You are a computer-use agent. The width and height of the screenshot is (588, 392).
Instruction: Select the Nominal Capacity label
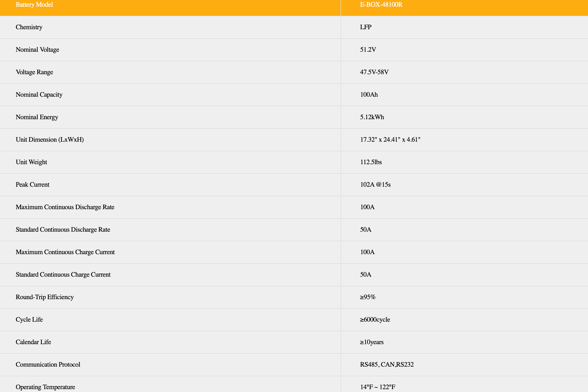(x=39, y=95)
